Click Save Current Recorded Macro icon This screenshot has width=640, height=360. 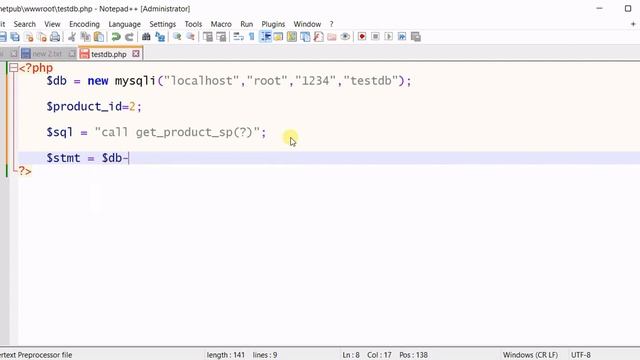pyautogui.click(x=416, y=37)
